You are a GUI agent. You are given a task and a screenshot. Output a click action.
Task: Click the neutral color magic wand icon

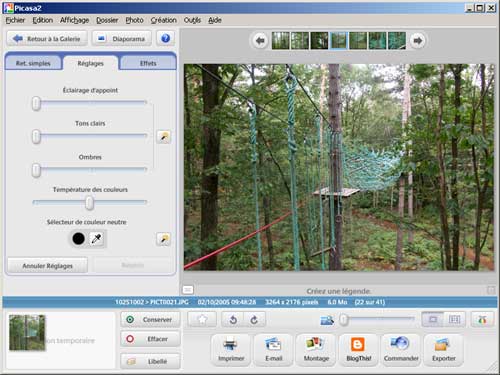click(163, 239)
